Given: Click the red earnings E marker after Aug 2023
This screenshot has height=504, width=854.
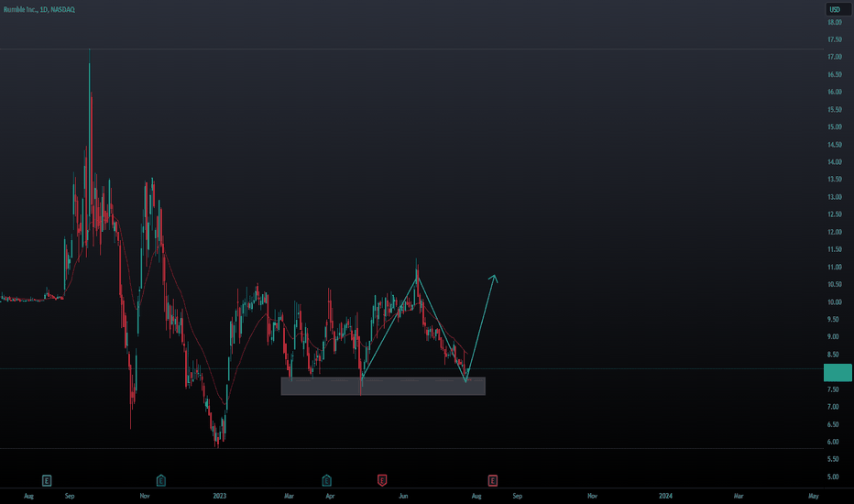Looking at the screenshot, I should (x=492, y=480).
